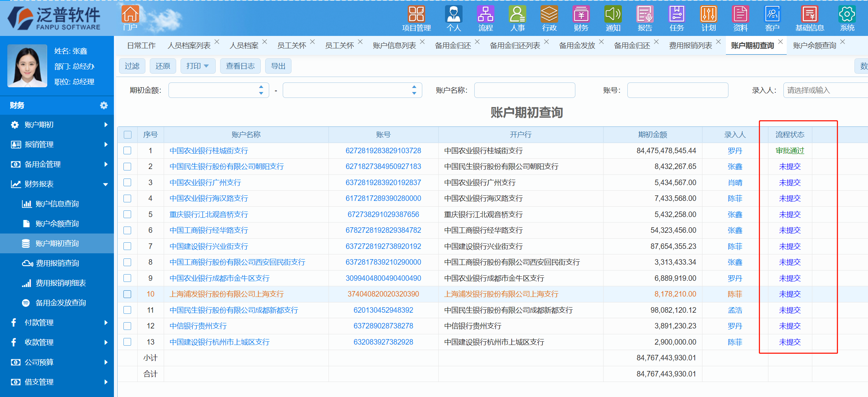Open the 客户 customer icon

pyautogui.click(x=772, y=18)
